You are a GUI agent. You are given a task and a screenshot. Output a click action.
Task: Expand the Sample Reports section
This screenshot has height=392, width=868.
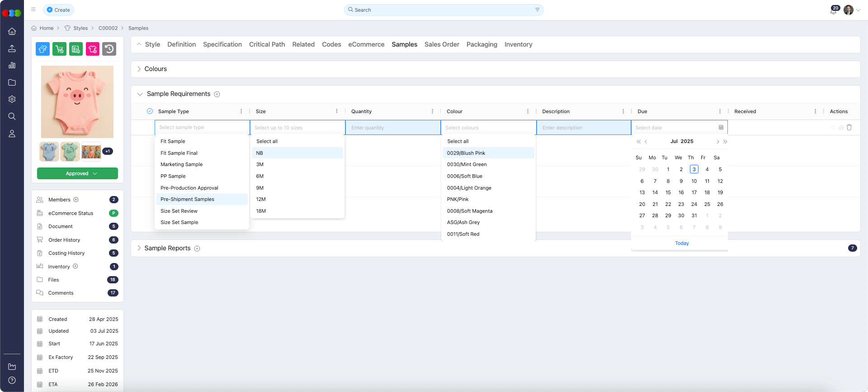coord(139,248)
